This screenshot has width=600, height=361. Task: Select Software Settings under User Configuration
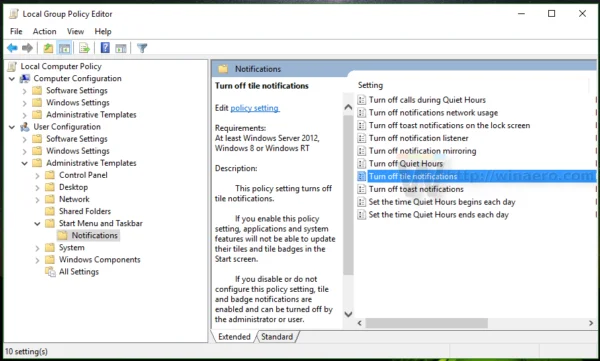pos(77,139)
